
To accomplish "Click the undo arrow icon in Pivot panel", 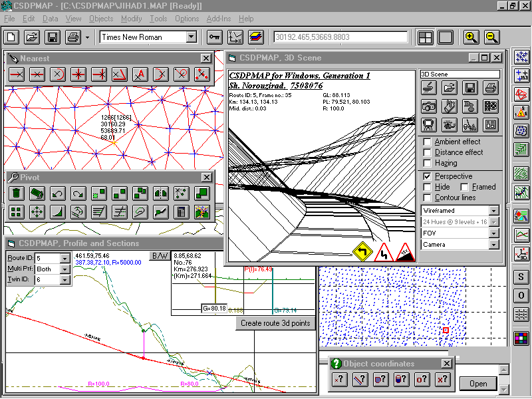I will [x=57, y=194].
